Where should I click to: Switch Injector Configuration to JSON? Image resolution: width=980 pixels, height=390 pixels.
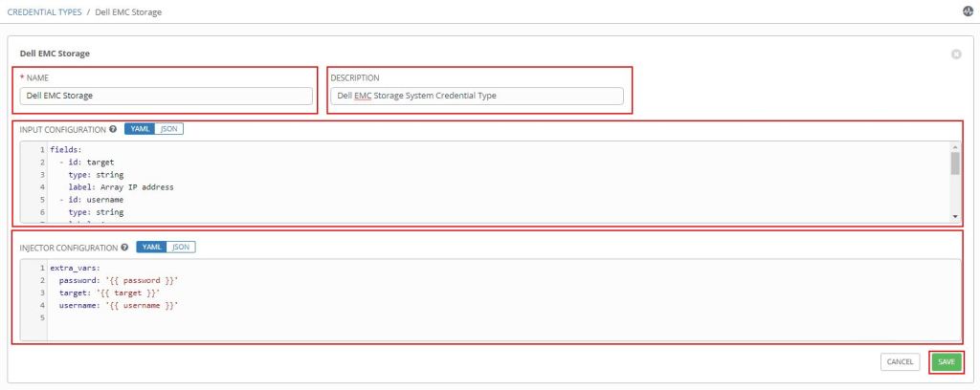(181, 248)
